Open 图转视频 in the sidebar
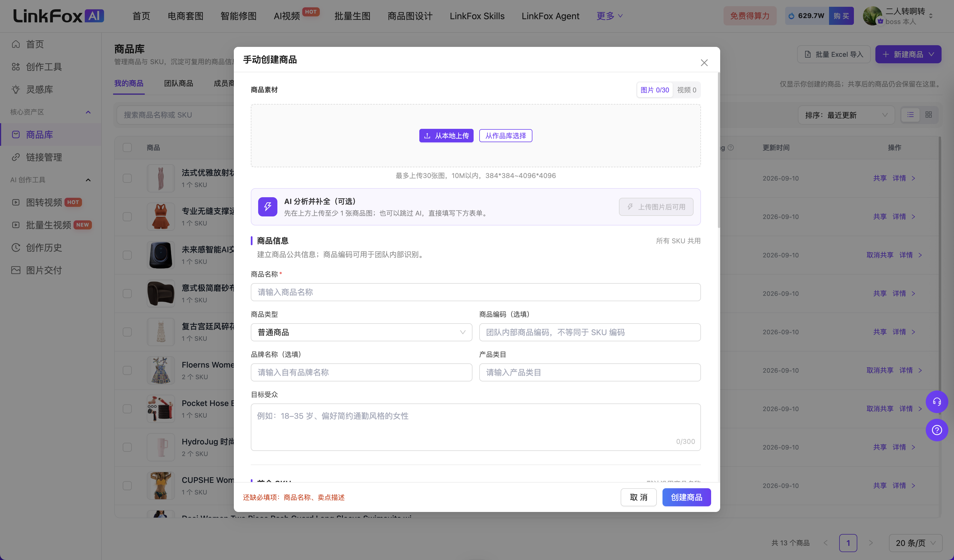Screen dimensions: 954x560 pyautogui.click(x=44, y=202)
